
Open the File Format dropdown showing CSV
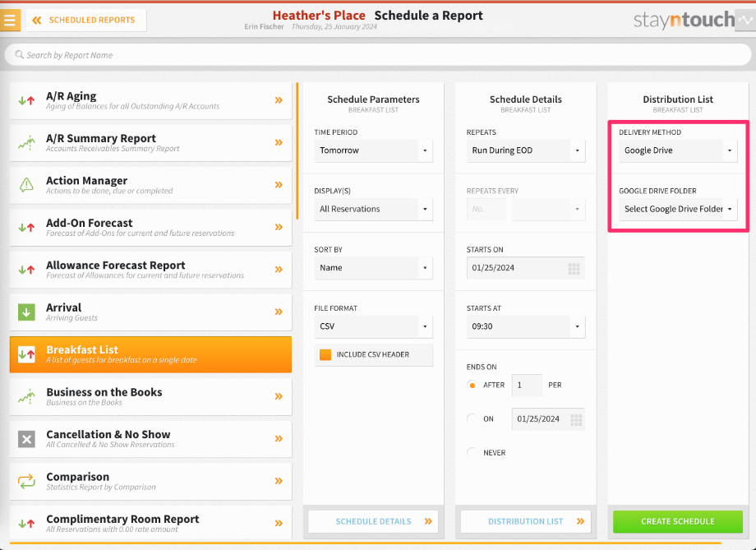point(373,326)
